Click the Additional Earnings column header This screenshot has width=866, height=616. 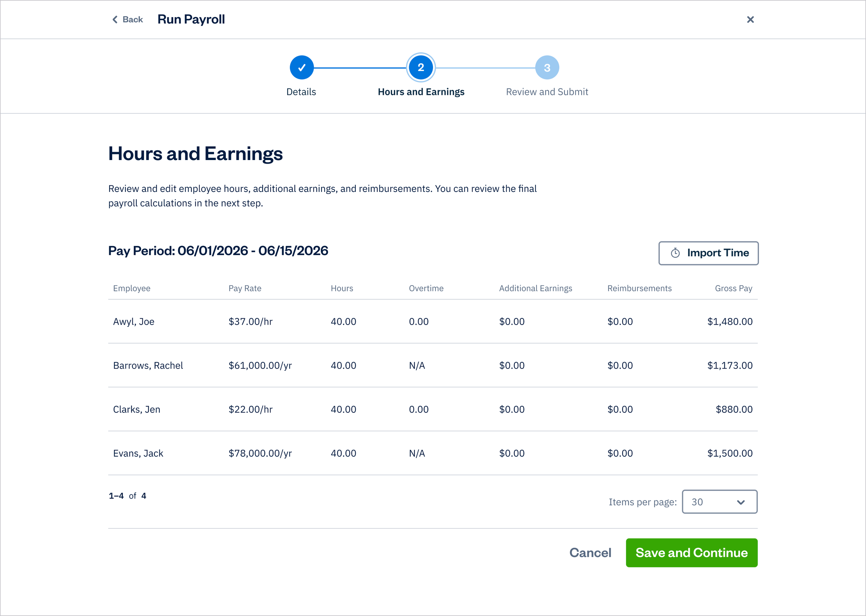536,288
